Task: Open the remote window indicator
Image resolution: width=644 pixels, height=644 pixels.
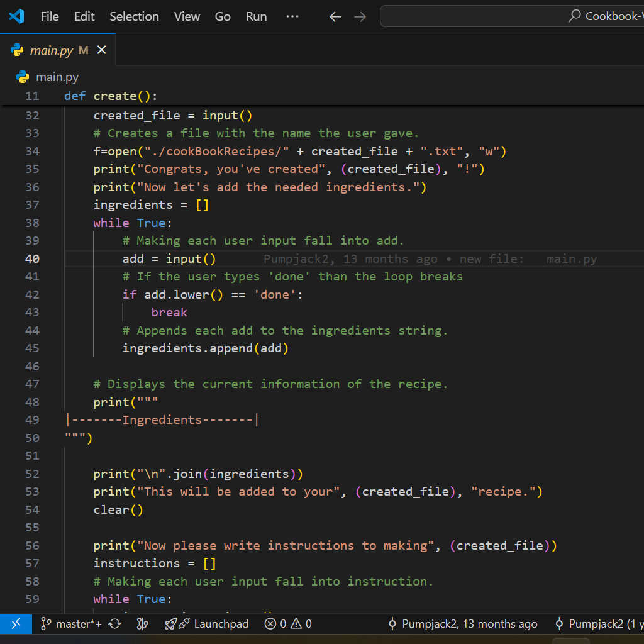Action: click(x=16, y=624)
